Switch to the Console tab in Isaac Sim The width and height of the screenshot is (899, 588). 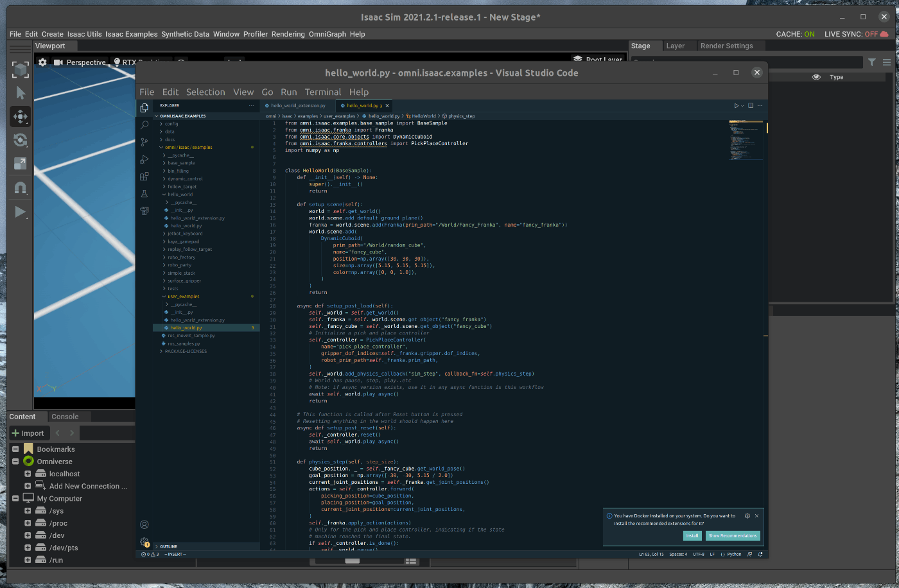pos(65,417)
